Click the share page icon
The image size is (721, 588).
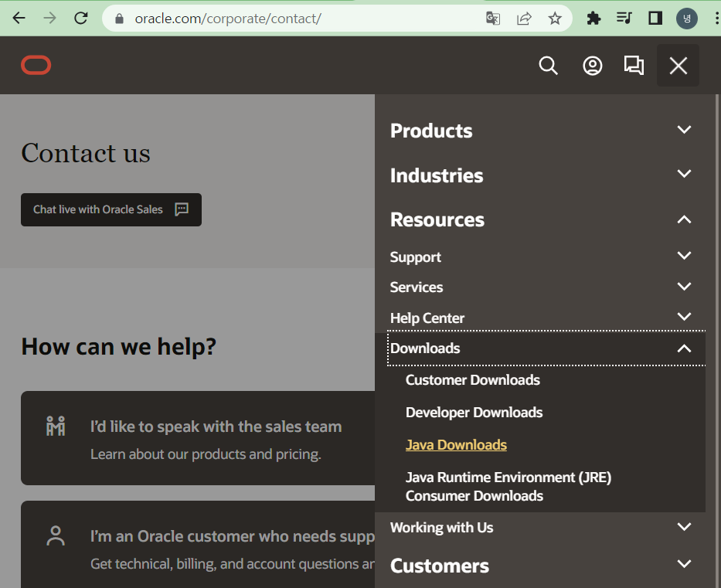(x=524, y=19)
